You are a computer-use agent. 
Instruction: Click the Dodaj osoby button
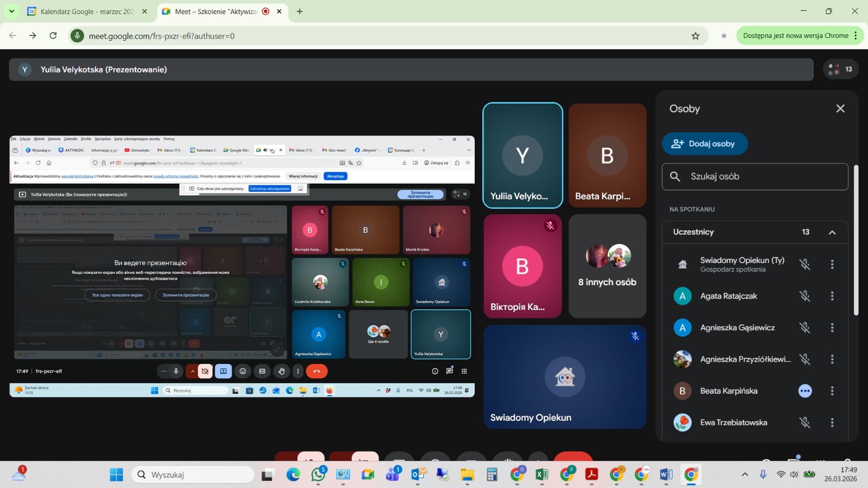[x=704, y=144]
